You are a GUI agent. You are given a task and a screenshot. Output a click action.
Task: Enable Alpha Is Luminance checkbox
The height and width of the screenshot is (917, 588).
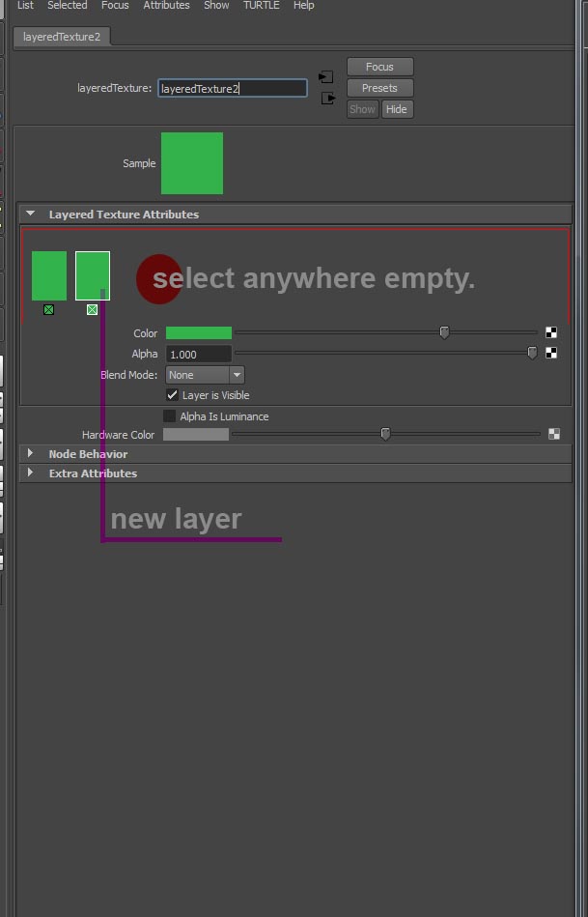169,416
